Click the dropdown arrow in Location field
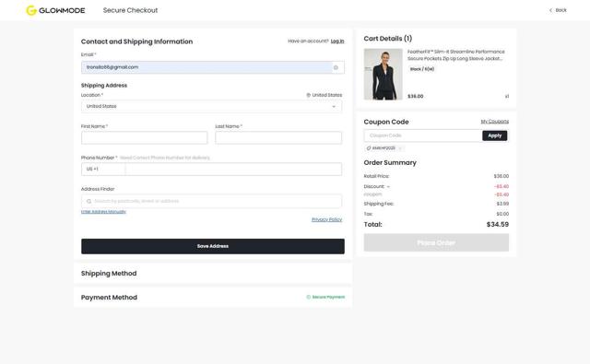 [x=334, y=106]
